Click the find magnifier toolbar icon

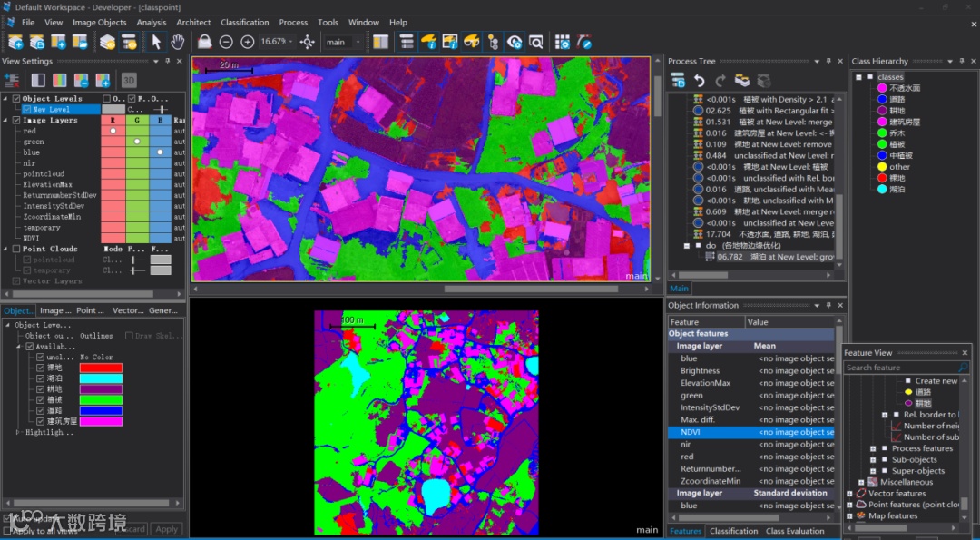(536, 42)
